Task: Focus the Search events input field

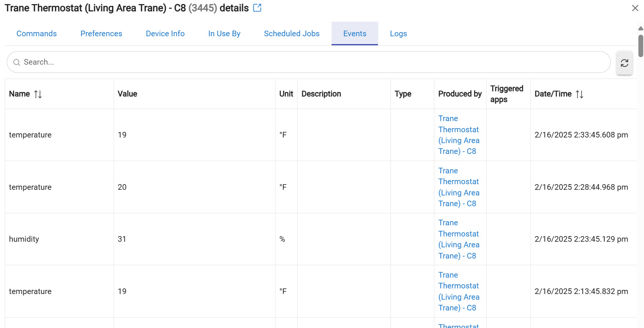Action: pos(309,62)
